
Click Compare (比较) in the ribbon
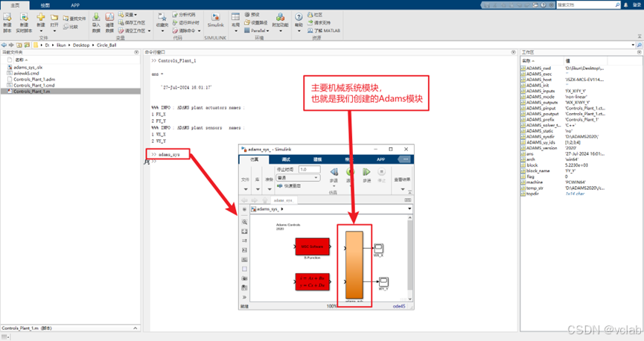[x=71, y=27]
